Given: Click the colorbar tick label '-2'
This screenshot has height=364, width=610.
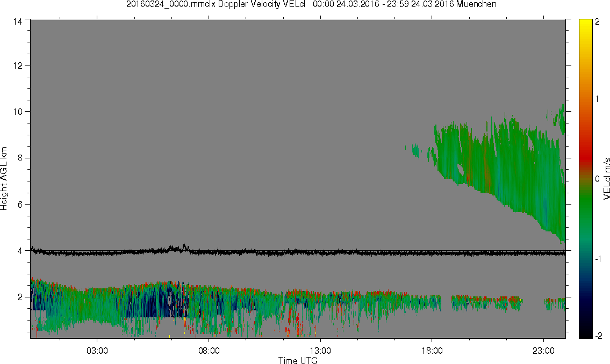Looking at the screenshot, I should (598, 336).
